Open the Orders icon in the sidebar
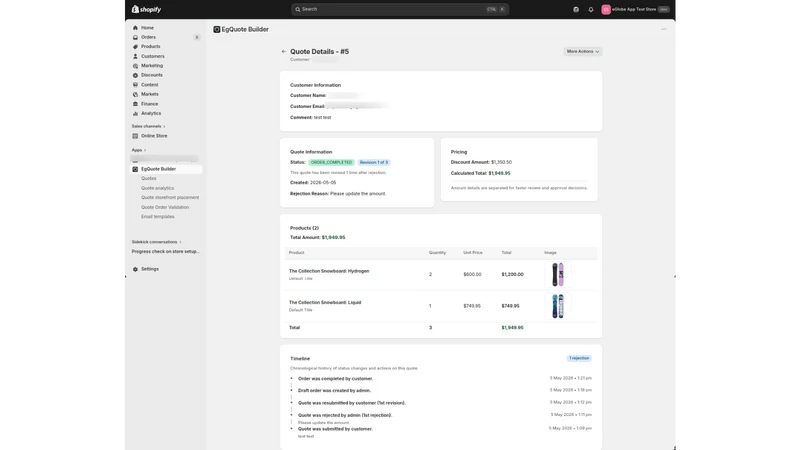The image size is (800, 450). pyautogui.click(x=135, y=37)
